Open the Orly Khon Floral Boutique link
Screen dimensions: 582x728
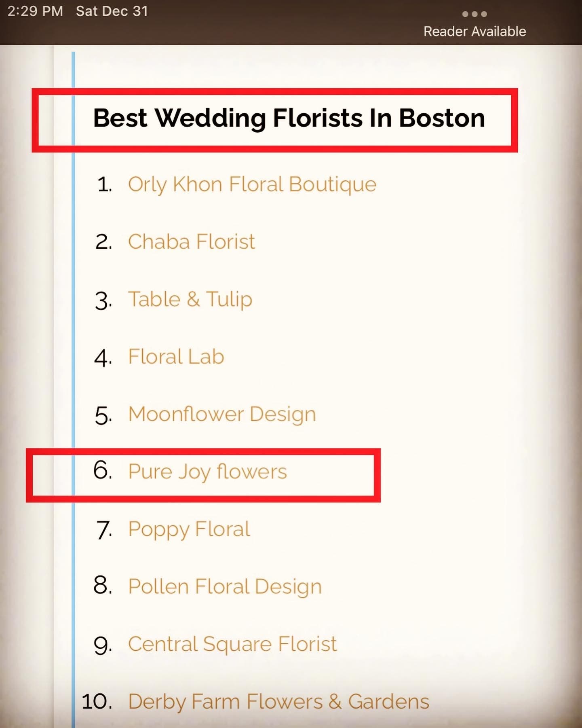click(x=252, y=185)
